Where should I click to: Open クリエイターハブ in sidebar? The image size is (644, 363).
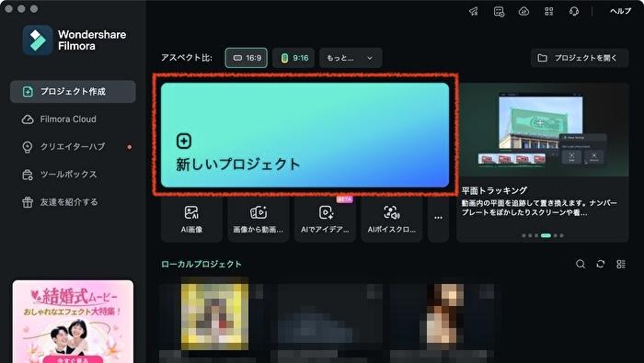pos(73,147)
